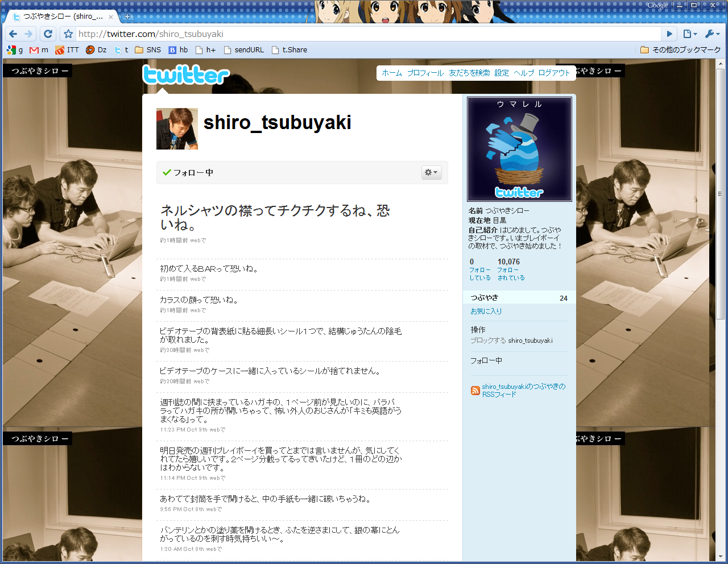Open a new tab with the plus button
728x564 pixels.
pos(127,16)
